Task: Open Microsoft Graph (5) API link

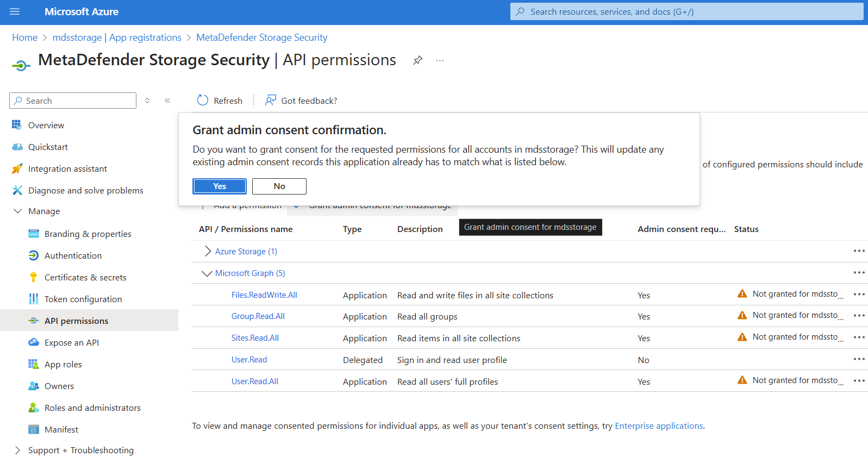Action: tap(250, 273)
